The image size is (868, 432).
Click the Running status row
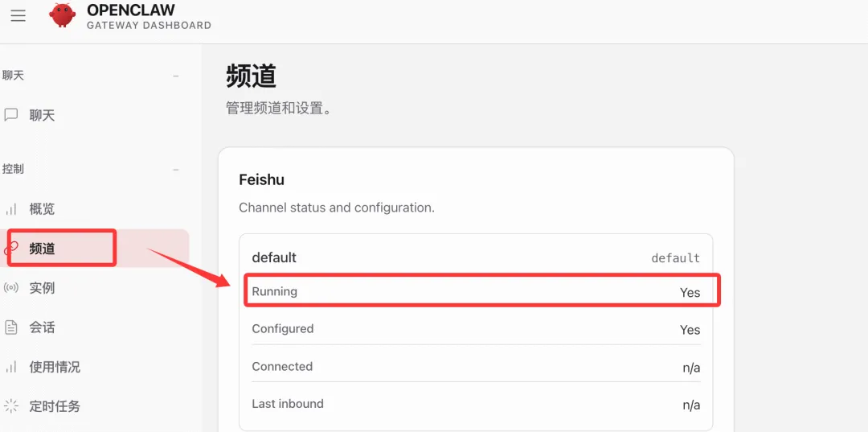pos(476,291)
